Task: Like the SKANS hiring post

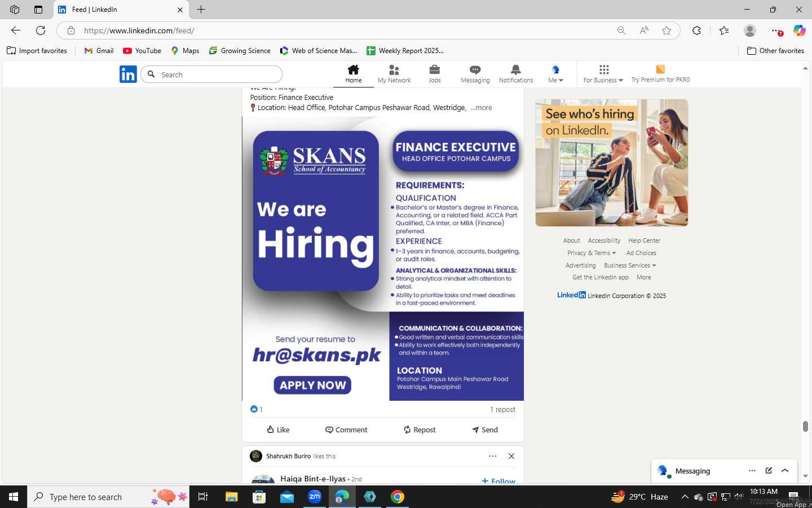Action: pos(278,430)
